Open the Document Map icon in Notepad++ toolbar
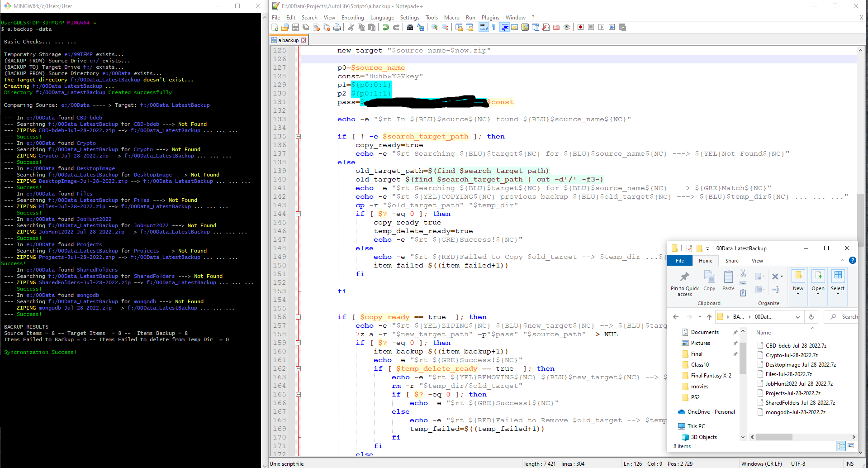 coord(525,27)
